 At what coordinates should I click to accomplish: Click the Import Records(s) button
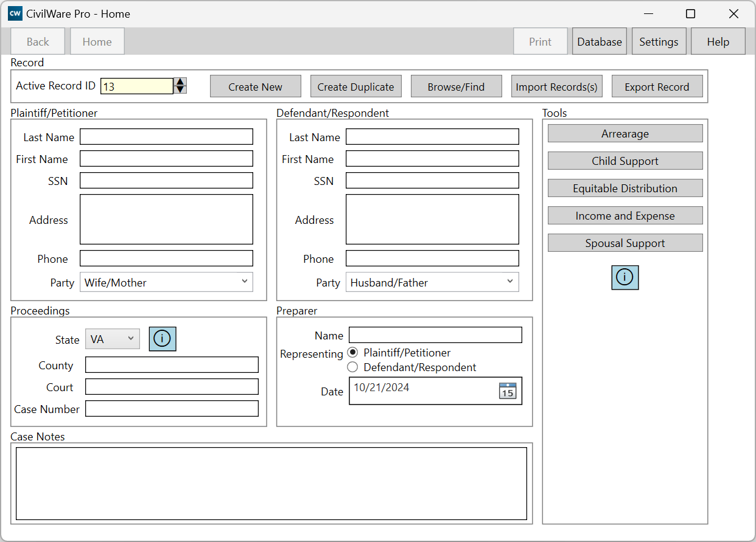click(x=557, y=86)
